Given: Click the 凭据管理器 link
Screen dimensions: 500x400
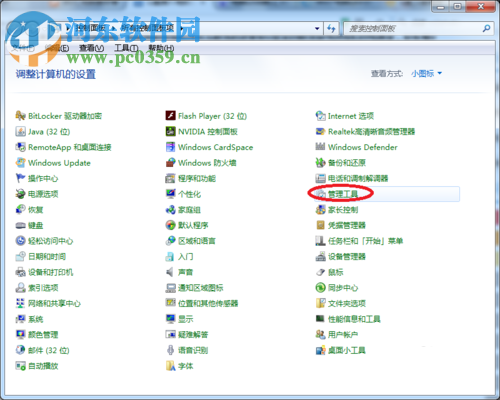Looking at the screenshot, I should pyautogui.click(x=347, y=225).
